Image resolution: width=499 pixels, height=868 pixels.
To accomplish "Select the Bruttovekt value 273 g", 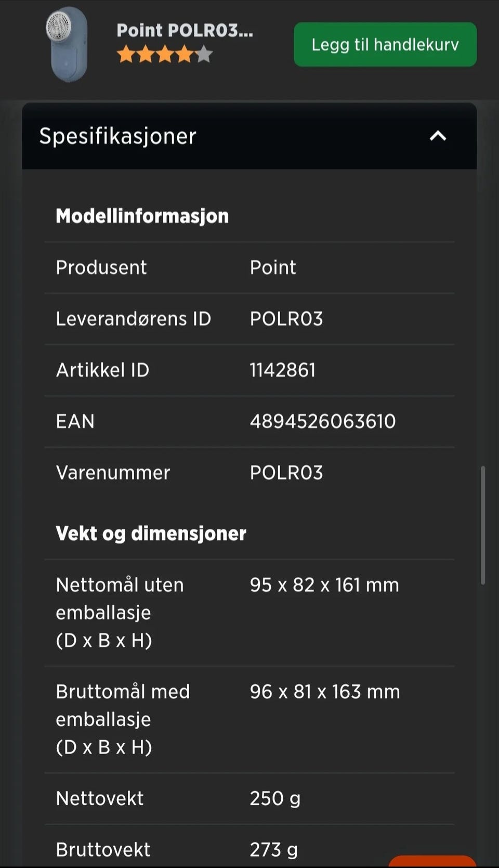I will tap(274, 850).
